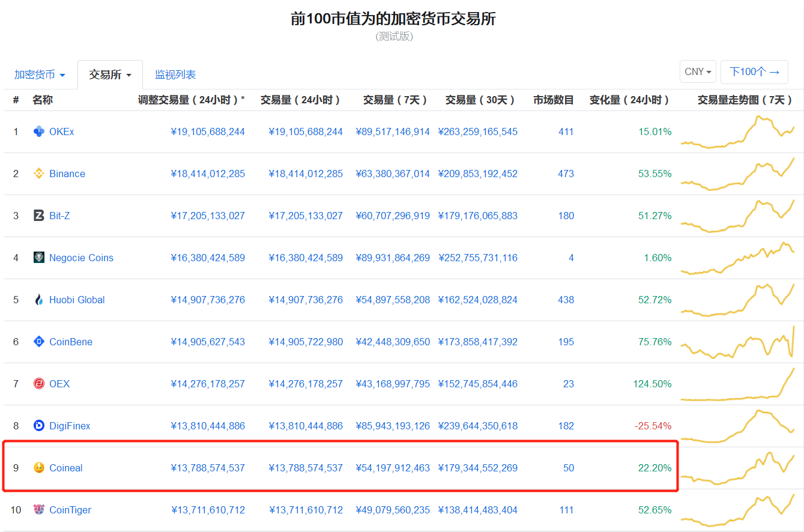Screen dimensions: 804x532
Task: Open the CoinBene exchange link
Action: click(x=71, y=342)
